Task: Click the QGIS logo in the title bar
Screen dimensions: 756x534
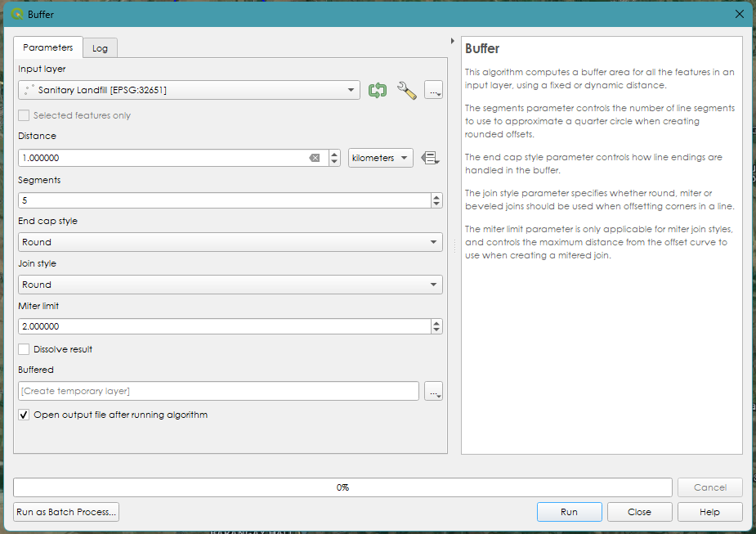Action: click(17, 14)
